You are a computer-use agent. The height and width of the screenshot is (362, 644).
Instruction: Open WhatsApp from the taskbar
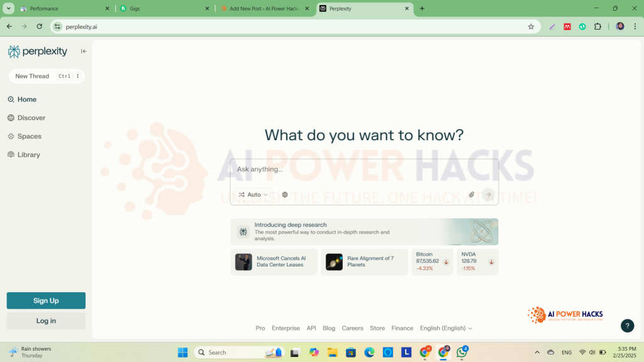[x=462, y=353]
